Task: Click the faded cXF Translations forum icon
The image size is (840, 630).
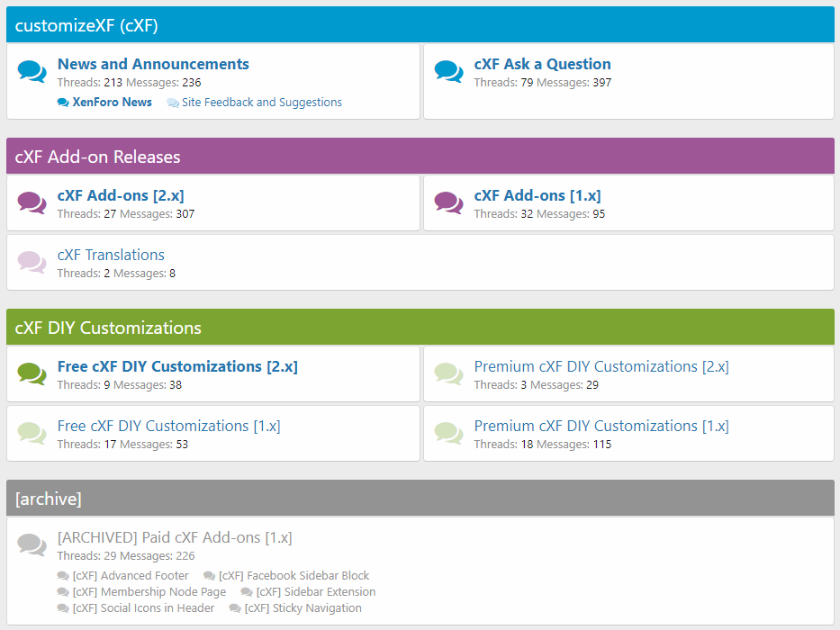Action: (32, 263)
